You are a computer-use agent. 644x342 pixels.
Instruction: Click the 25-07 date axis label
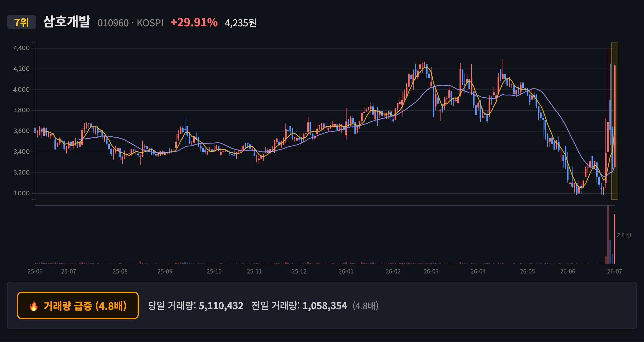click(x=68, y=271)
